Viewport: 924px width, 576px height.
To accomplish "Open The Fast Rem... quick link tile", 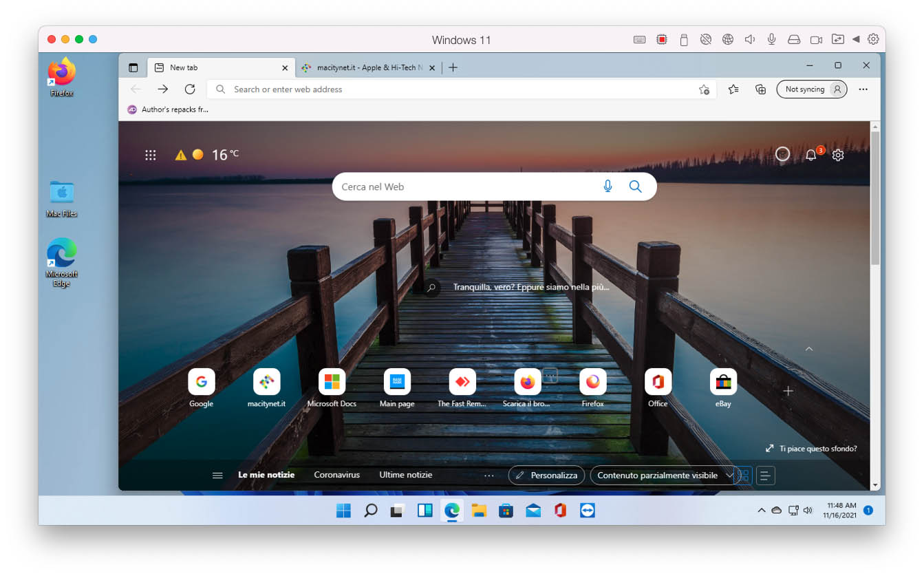I will coord(462,382).
